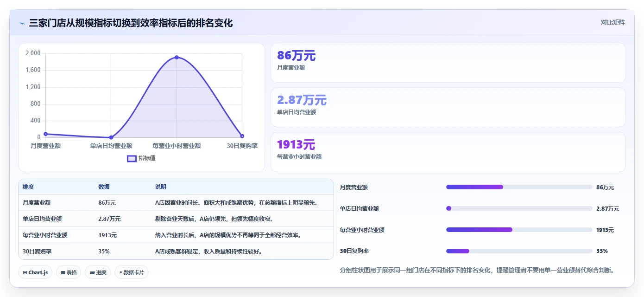Click the 月度营业额 table row name
This screenshot has height=297, width=644.
(x=37, y=203)
